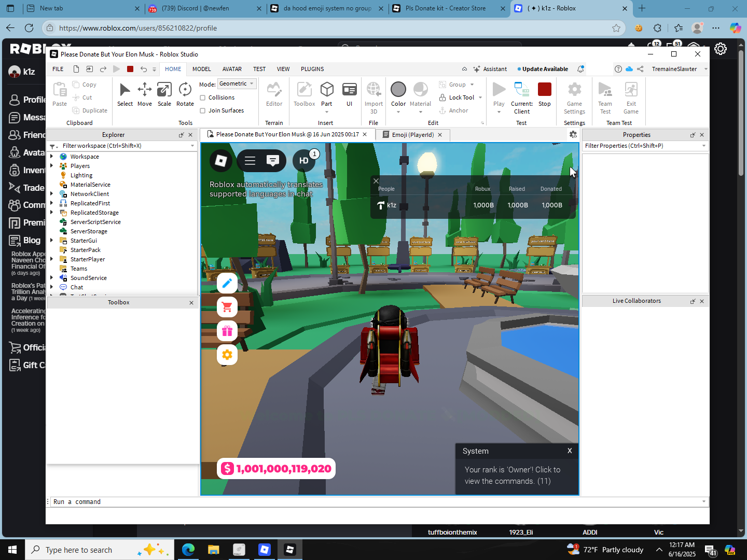Image resolution: width=747 pixels, height=560 pixels.
Task: Click the Anchor button
Action: 454,110
